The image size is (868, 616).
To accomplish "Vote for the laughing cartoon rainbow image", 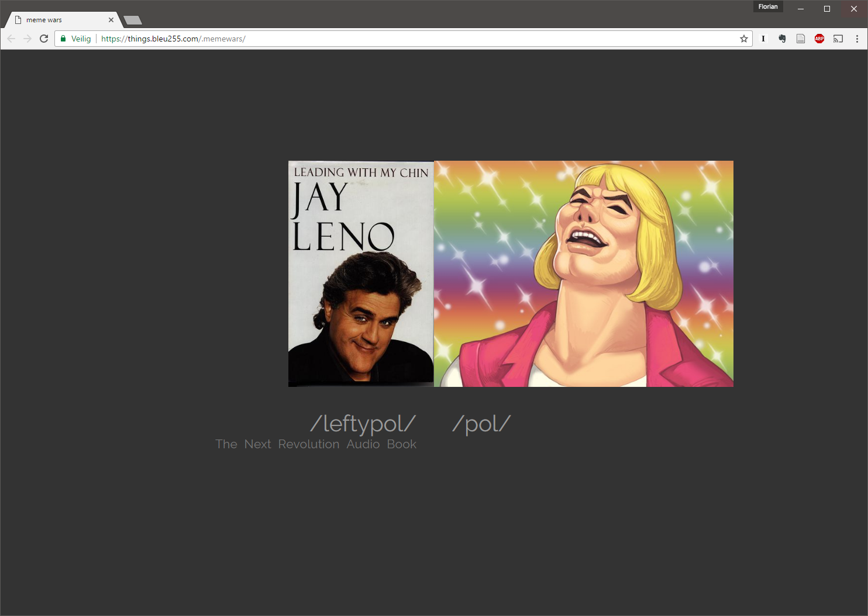I will [583, 274].
